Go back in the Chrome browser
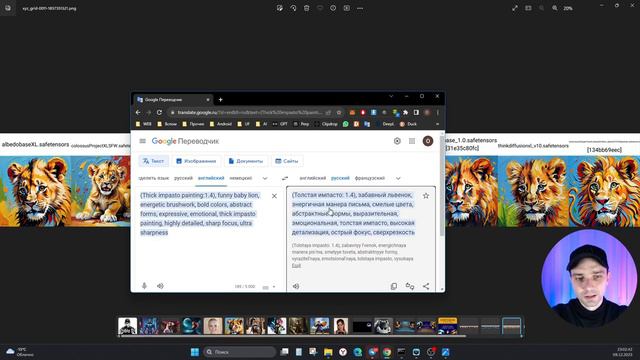Image resolution: width=640 pixels, height=360 pixels. pos(138,112)
